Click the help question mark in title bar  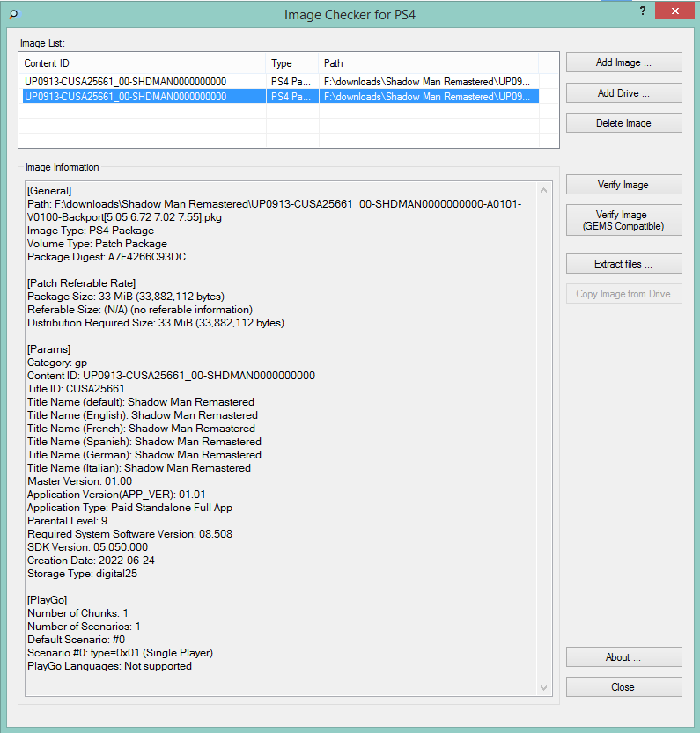(643, 11)
